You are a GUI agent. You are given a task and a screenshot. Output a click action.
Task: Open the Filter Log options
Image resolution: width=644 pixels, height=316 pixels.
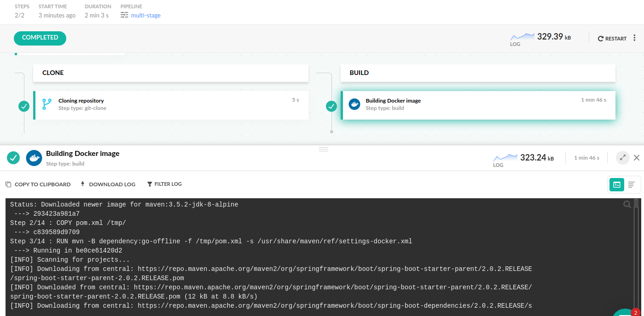[164, 184]
